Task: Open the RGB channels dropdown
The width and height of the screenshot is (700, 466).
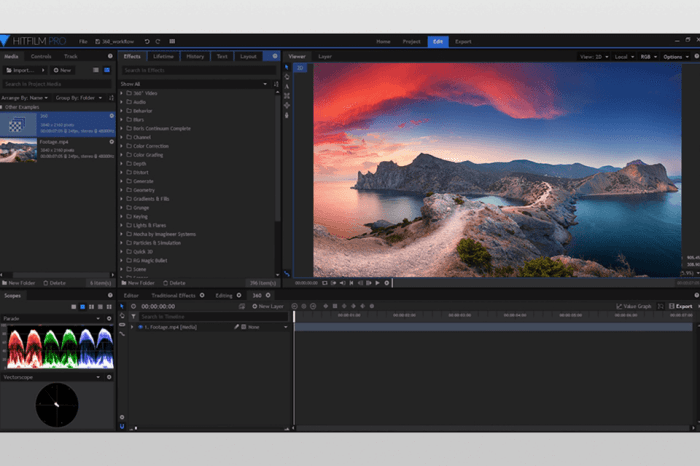Action: 649,57
